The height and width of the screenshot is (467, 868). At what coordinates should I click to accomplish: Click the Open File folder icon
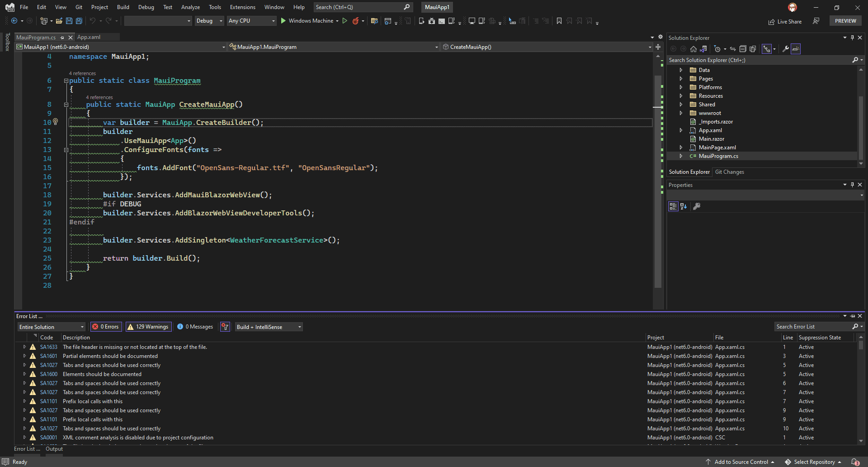tap(59, 21)
